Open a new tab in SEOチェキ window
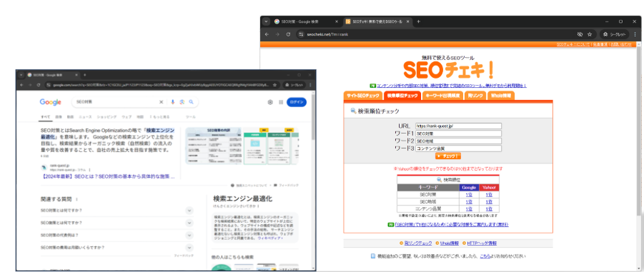 [x=418, y=21]
